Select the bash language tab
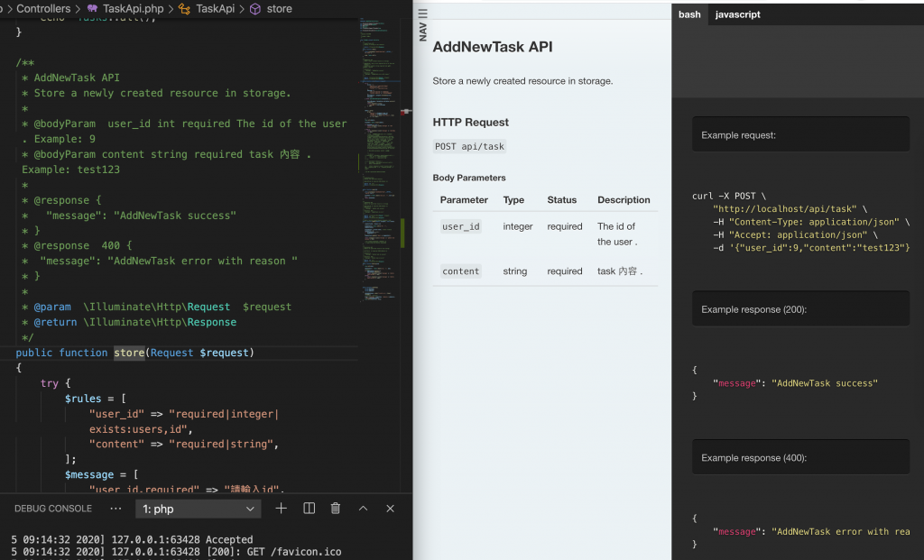Image resolution: width=924 pixels, height=560 pixels. (x=689, y=14)
